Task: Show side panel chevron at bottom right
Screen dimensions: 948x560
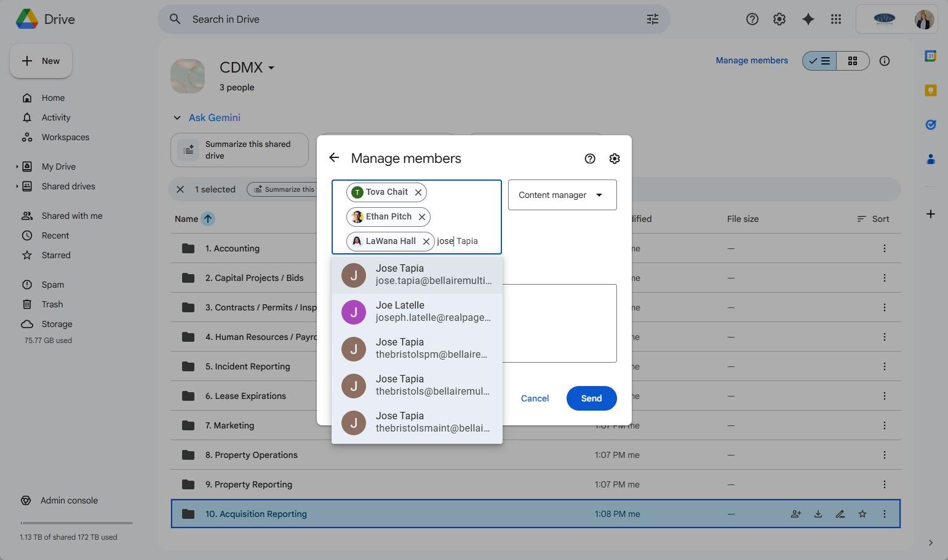Action: pos(931,543)
